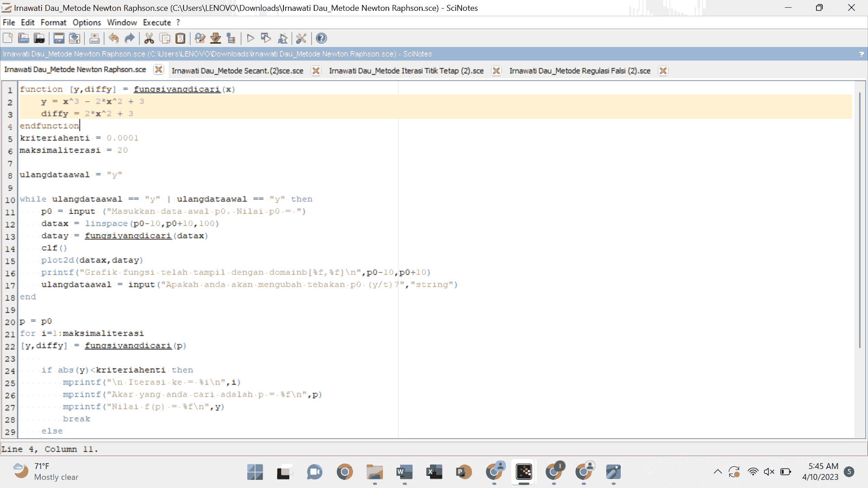Open File Explorer from taskbar
This screenshot has width=868, height=488.
(374, 472)
